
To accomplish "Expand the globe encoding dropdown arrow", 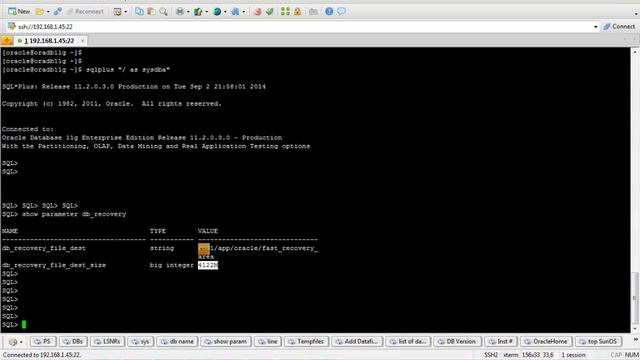I will coord(225,11).
